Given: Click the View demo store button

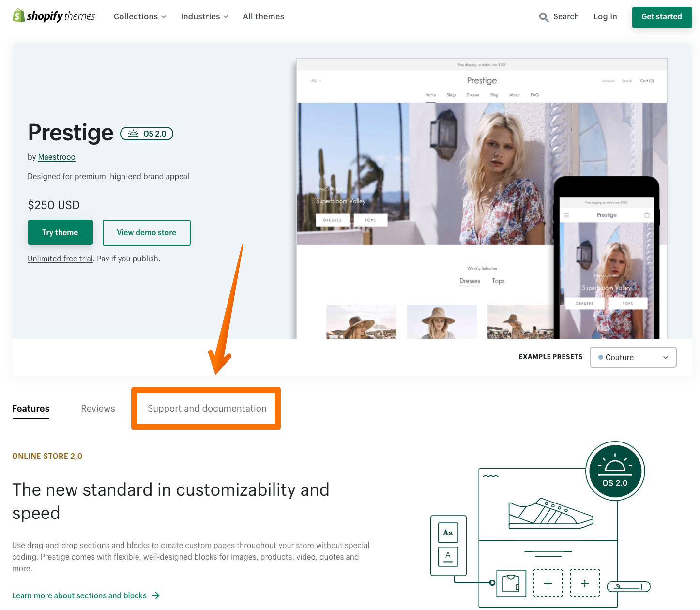Looking at the screenshot, I should [147, 233].
